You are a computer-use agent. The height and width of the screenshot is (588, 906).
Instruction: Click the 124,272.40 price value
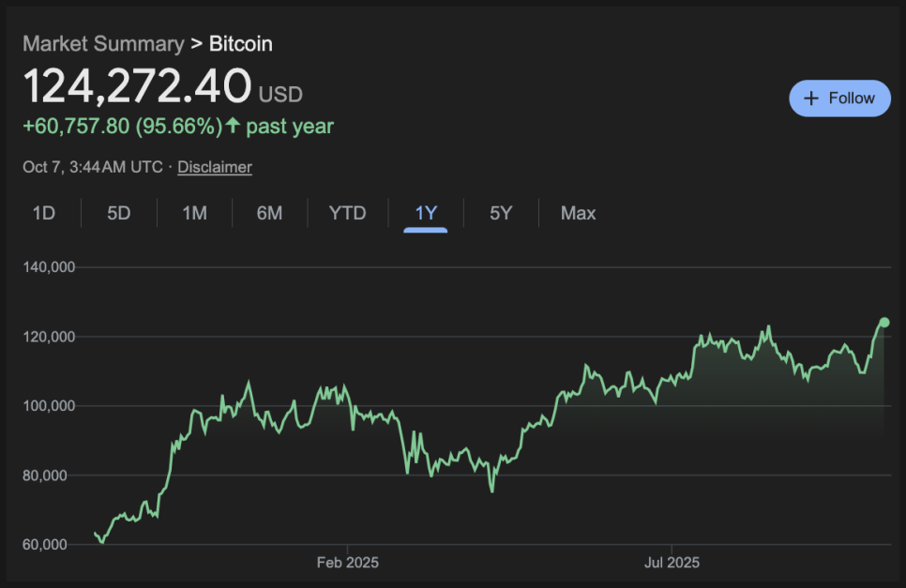[137, 86]
